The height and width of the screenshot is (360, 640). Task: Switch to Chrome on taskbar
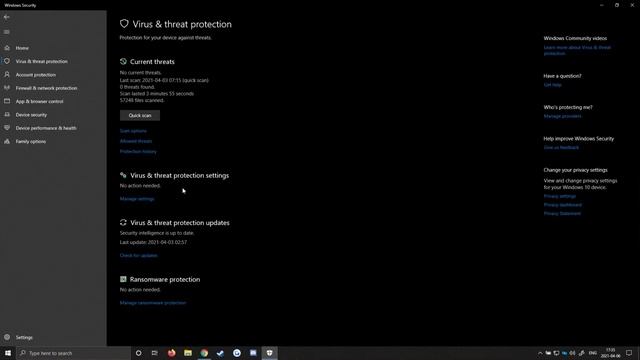tap(204, 353)
